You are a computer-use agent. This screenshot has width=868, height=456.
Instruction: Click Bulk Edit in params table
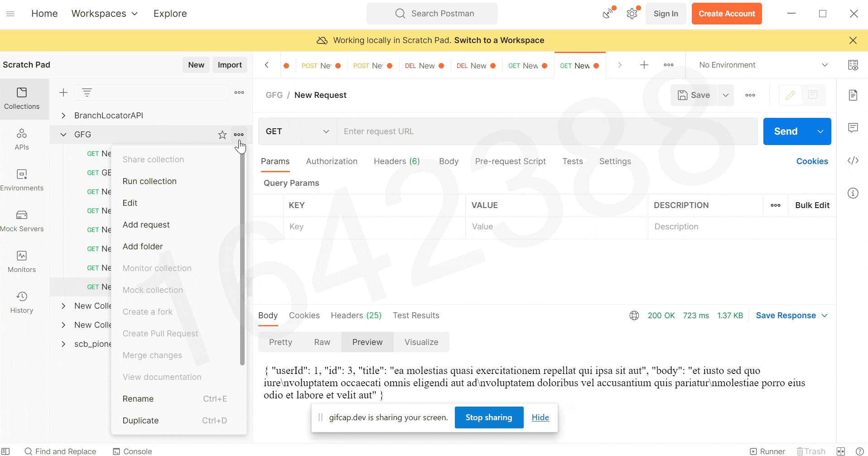(812, 205)
